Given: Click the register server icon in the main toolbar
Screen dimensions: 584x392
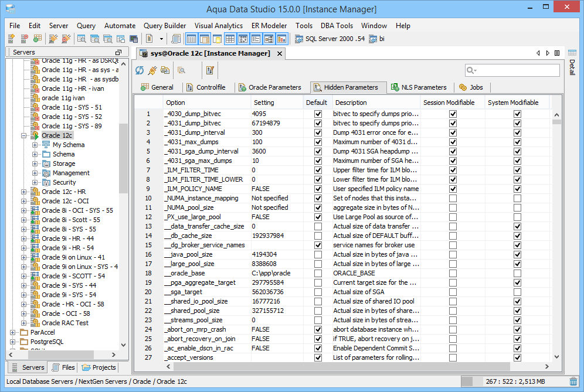Looking at the screenshot, I should 12,39.
